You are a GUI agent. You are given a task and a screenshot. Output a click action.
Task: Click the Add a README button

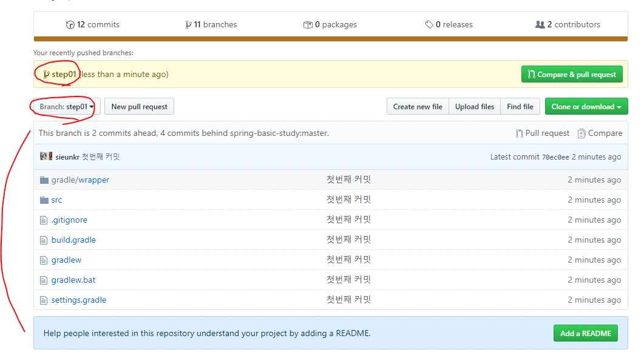tap(585, 333)
